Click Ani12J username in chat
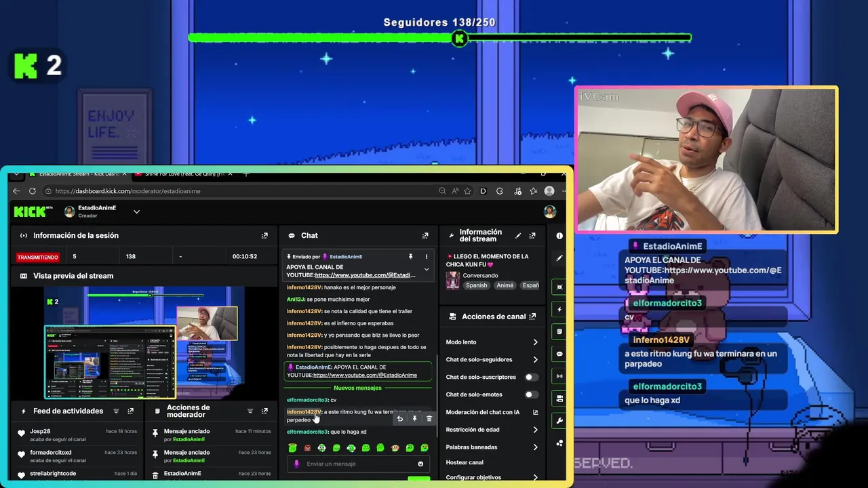The width and height of the screenshot is (868, 488). (x=296, y=300)
